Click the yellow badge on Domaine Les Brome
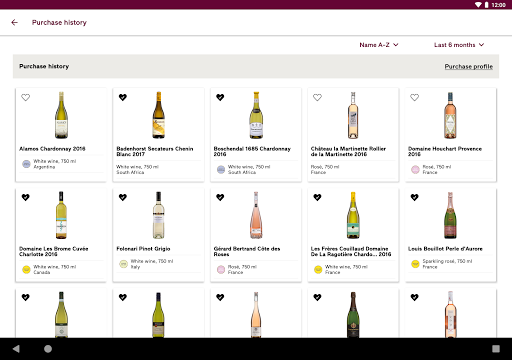Screen dimensions: 512x360 [x=26, y=269]
